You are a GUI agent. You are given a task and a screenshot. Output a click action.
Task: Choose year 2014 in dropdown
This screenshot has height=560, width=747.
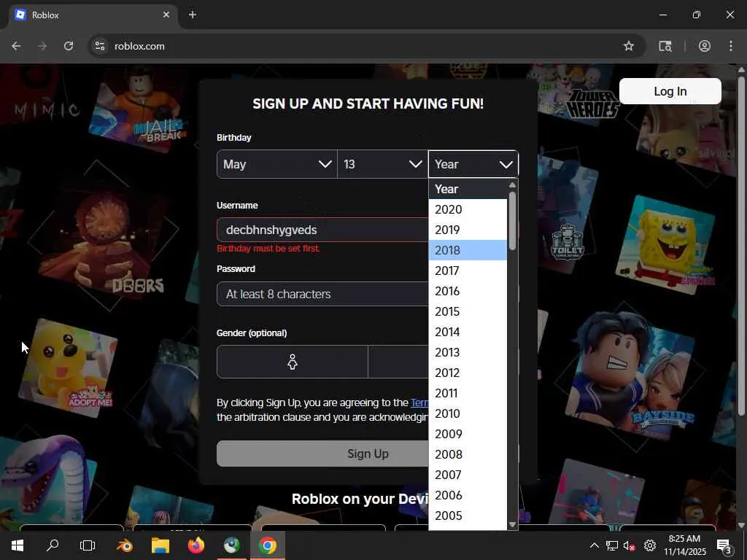click(468, 332)
